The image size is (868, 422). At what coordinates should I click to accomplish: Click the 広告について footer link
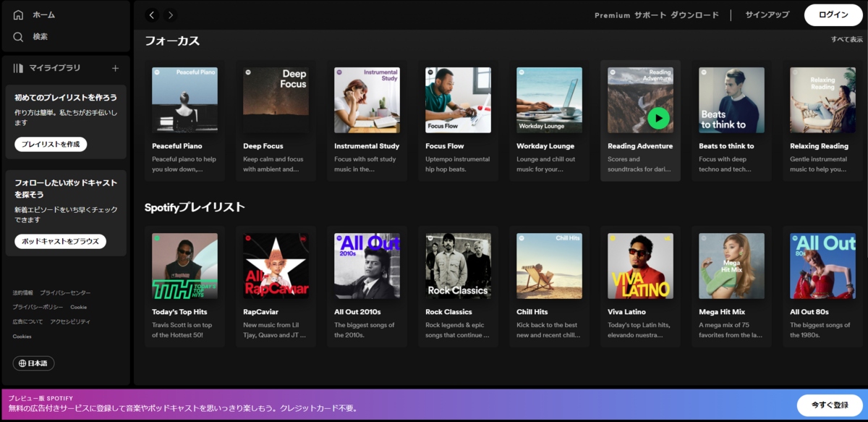pos(27,321)
